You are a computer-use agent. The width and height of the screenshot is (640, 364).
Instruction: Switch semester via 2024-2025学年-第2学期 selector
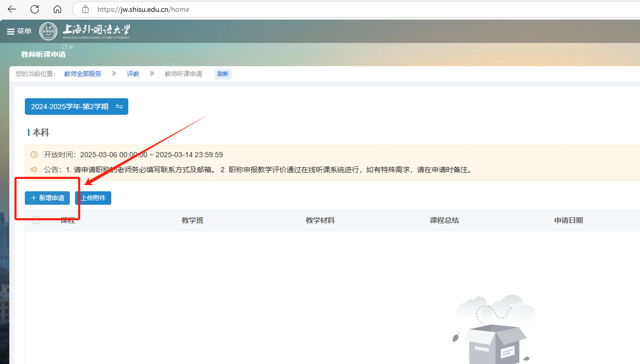[x=77, y=107]
